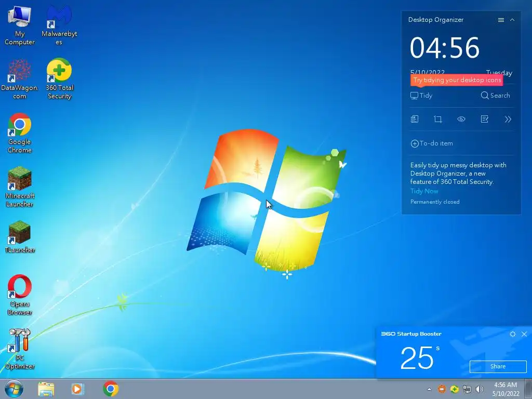This screenshot has height=399, width=532.
Task: Open the volume speaker tray icon
Action: pyautogui.click(x=480, y=389)
